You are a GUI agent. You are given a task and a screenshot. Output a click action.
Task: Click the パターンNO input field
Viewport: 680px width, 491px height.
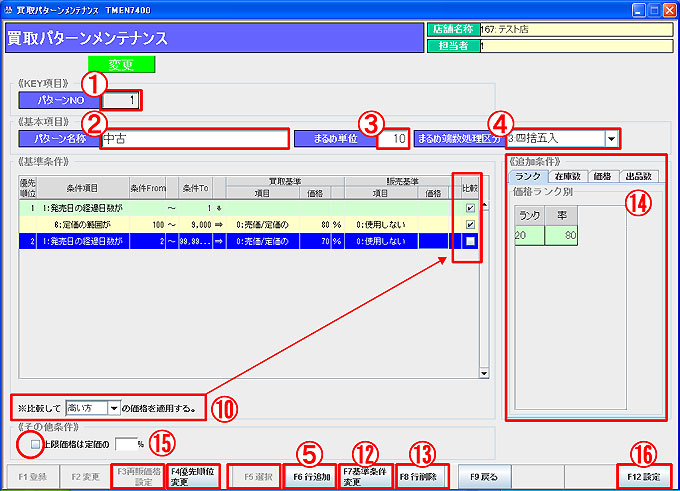[x=121, y=100]
